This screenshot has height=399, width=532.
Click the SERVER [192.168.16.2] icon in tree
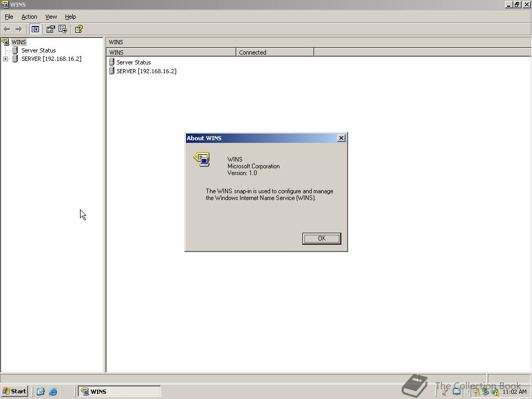(15, 59)
